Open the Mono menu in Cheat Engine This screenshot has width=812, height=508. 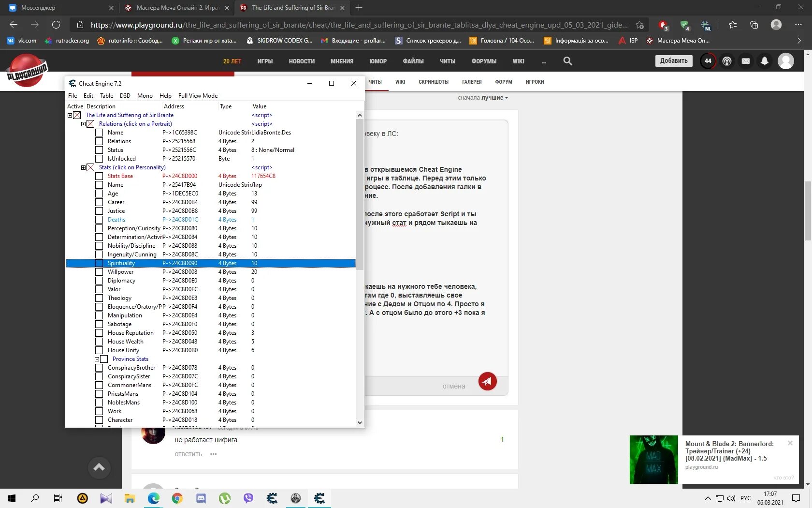pos(145,96)
